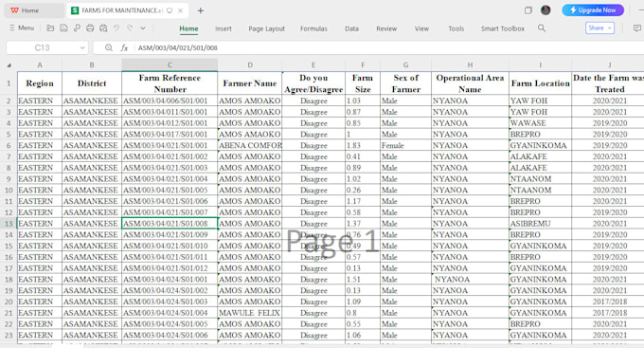Open the Share dropdown button
Image resolution: width=644 pixels, height=348 pixels.
599,27
